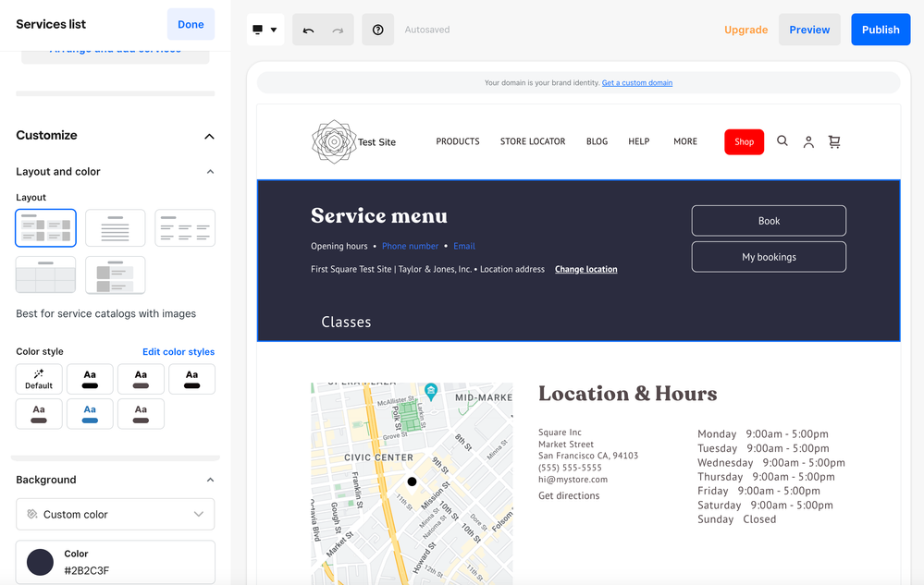Click the Publish button
This screenshot has height=585, width=924.
tap(880, 30)
